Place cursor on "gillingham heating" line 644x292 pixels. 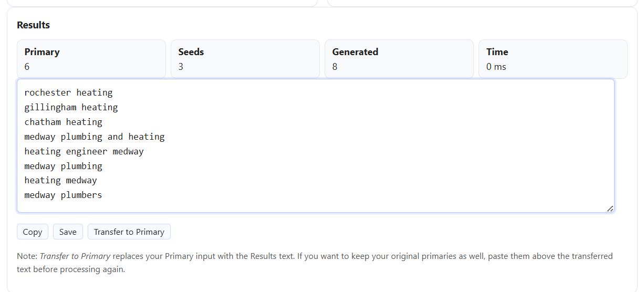click(x=71, y=108)
